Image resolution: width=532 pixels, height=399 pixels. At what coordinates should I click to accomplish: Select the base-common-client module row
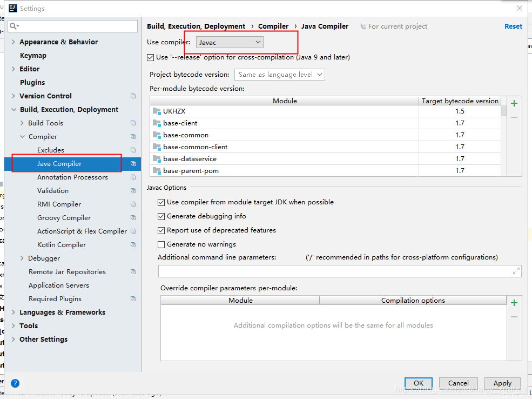[x=325, y=147]
